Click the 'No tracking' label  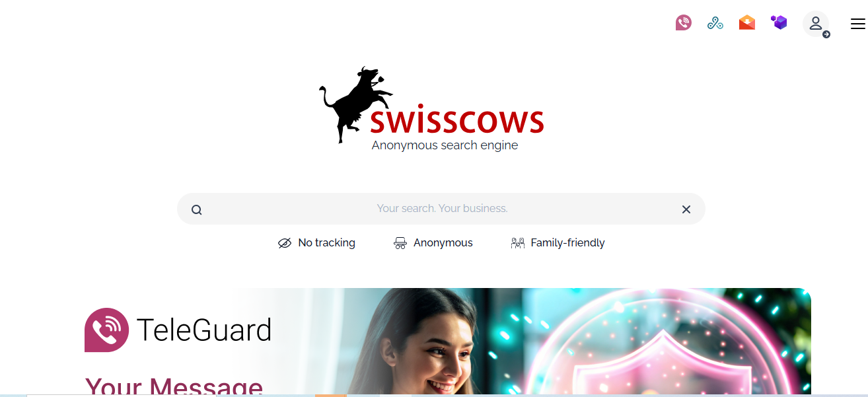[x=326, y=243]
